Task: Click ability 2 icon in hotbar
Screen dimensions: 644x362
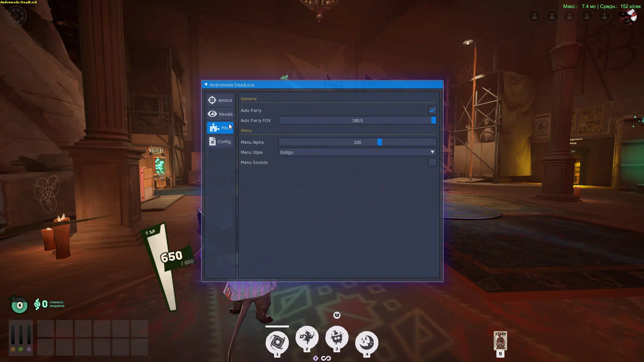Action: (x=307, y=337)
